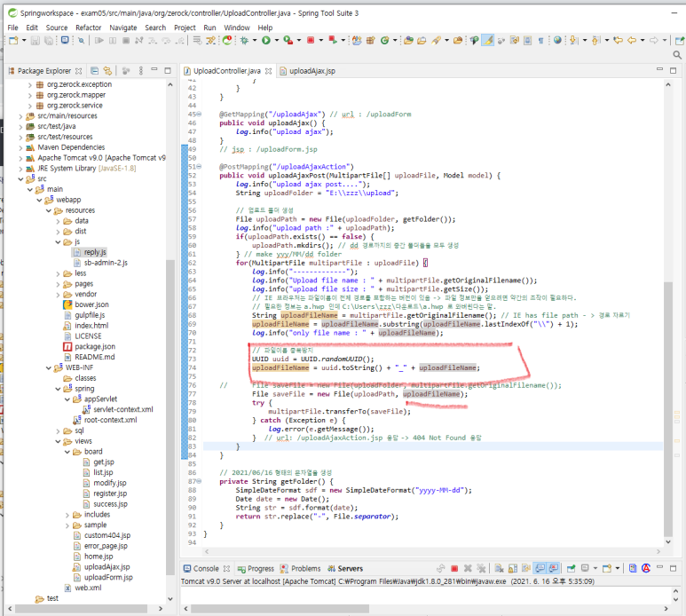
Task: Maximize the editor area
Action: [674, 70]
